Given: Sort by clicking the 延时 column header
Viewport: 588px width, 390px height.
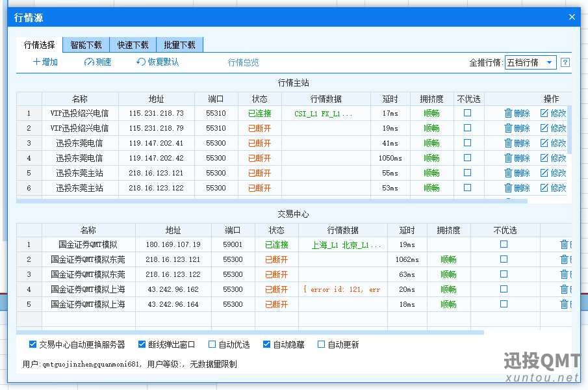Looking at the screenshot, I should pyautogui.click(x=390, y=99).
